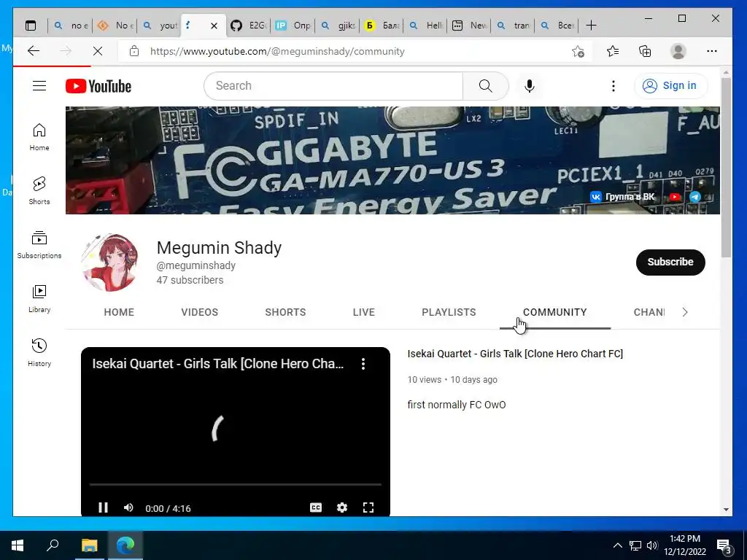
Task: Click the Sign in button
Action: click(670, 86)
